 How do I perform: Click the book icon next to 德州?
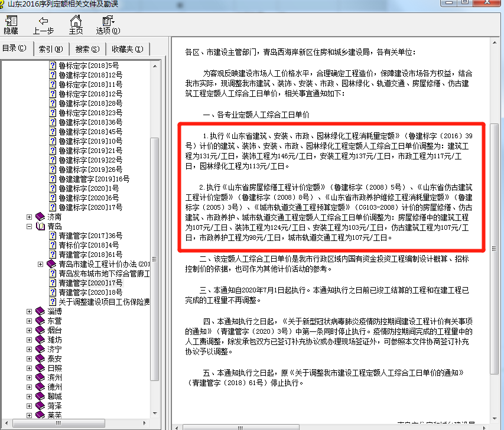click(40, 387)
